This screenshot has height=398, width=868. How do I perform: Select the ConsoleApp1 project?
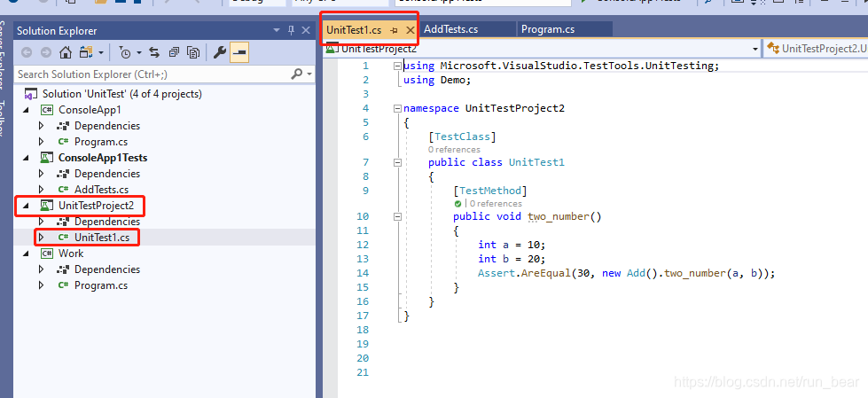90,110
